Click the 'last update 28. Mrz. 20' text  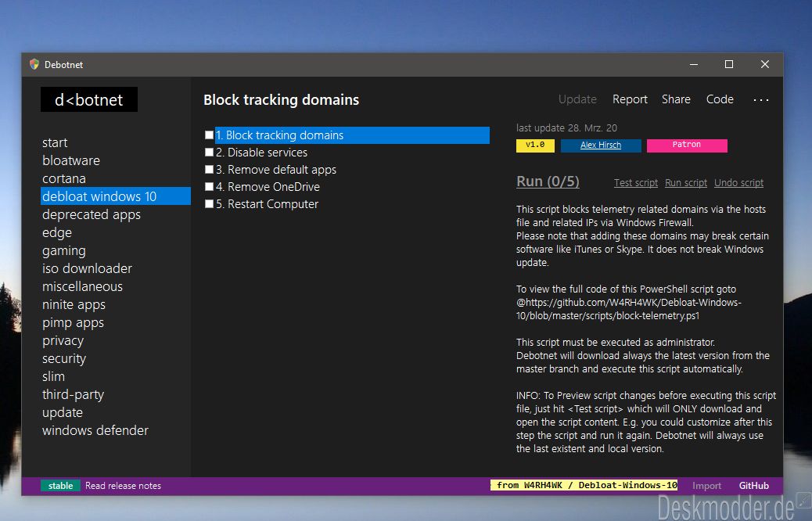(x=566, y=128)
